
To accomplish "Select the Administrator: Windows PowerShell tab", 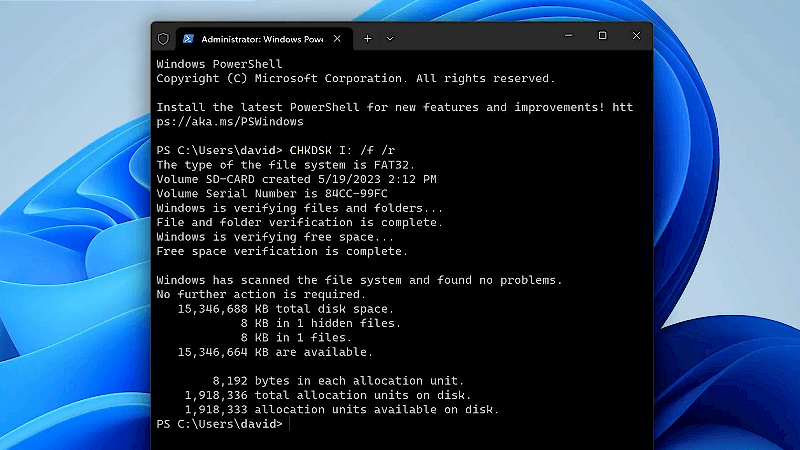I will pos(264,39).
